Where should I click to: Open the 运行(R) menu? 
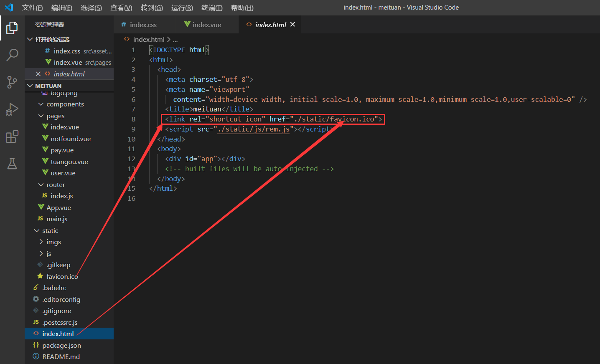pos(182,8)
